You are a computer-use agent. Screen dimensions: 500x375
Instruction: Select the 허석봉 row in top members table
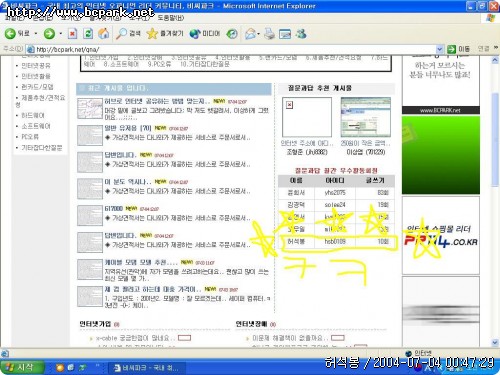coord(337,241)
